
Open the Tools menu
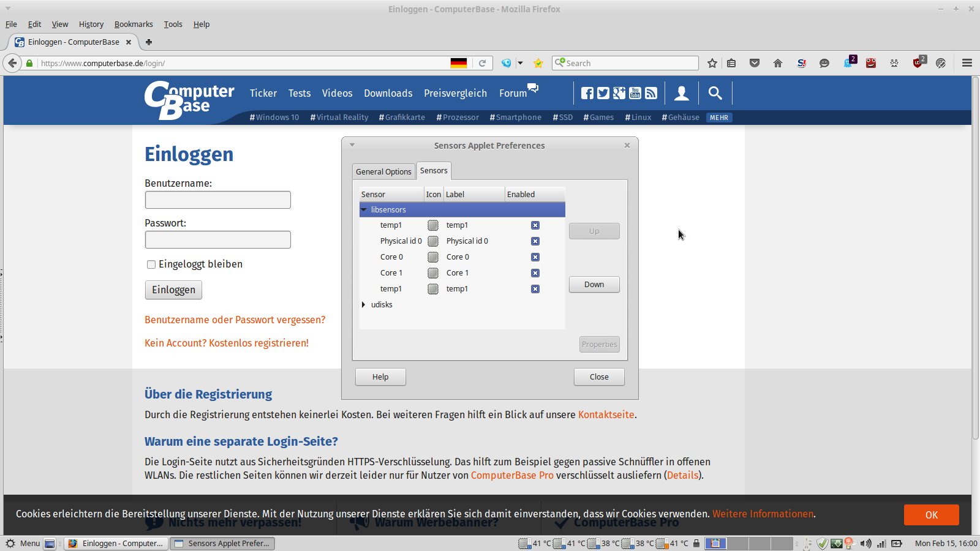pyautogui.click(x=173, y=24)
